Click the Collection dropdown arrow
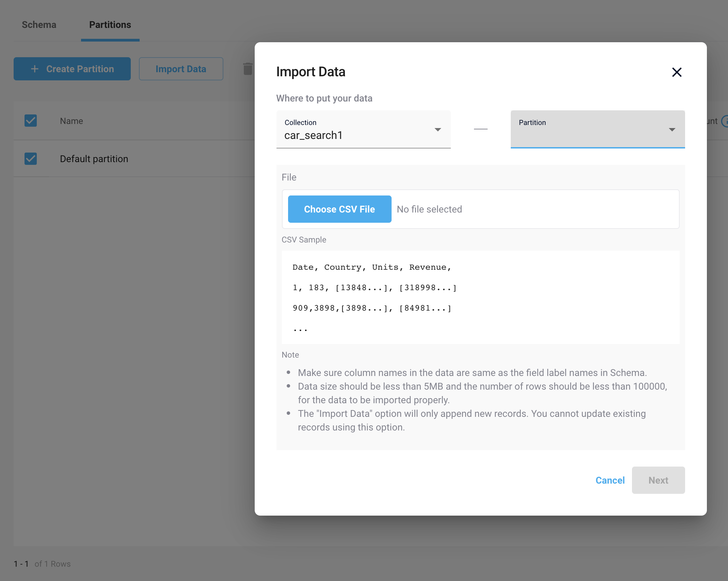Screen dimensions: 728x581 point(438,130)
